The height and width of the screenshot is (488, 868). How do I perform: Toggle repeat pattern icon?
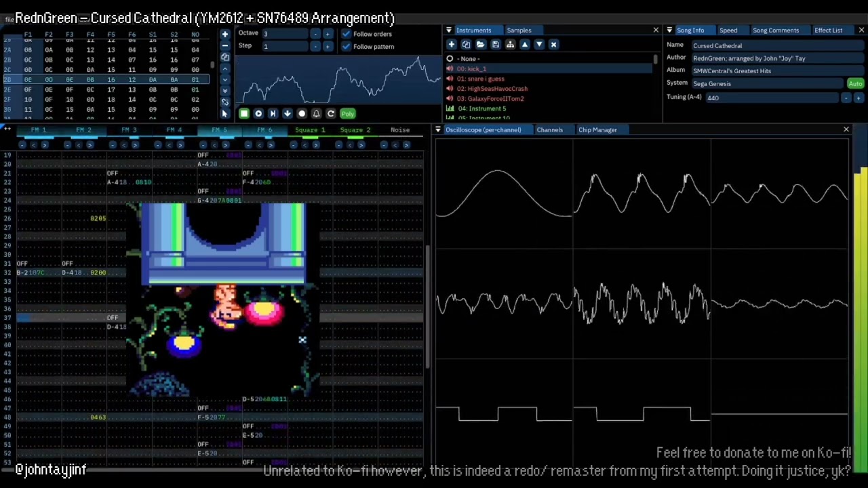click(330, 114)
